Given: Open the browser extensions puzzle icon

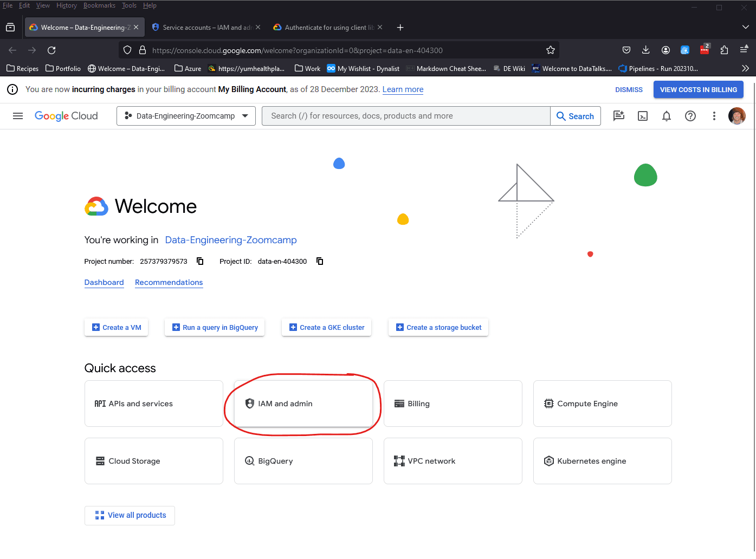Looking at the screenshot, I should 724,50.
